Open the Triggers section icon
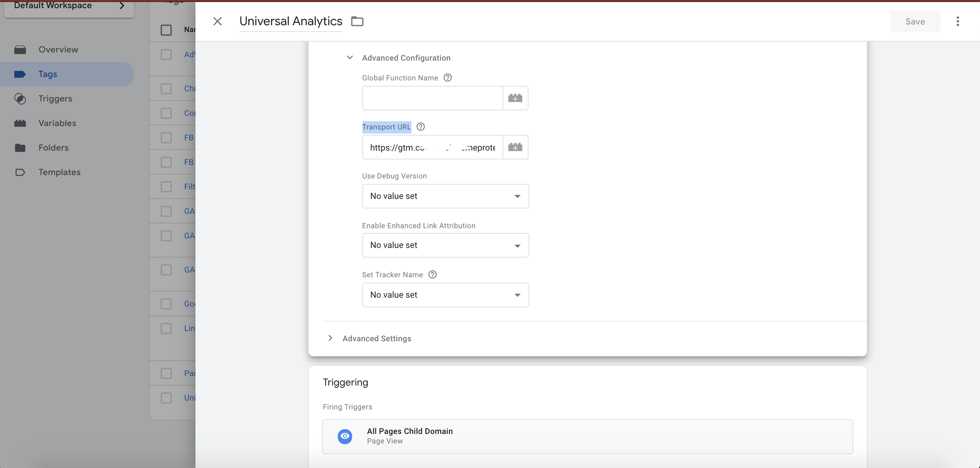 point(20,98)
